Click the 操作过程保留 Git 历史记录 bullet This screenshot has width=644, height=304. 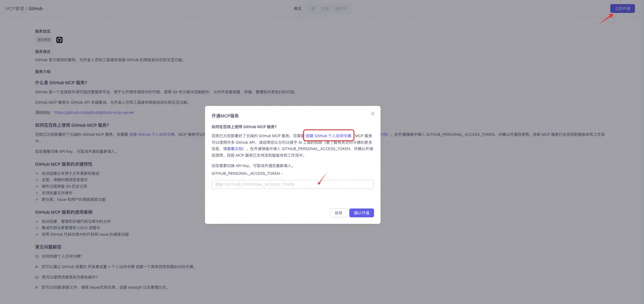coord(64,187)
